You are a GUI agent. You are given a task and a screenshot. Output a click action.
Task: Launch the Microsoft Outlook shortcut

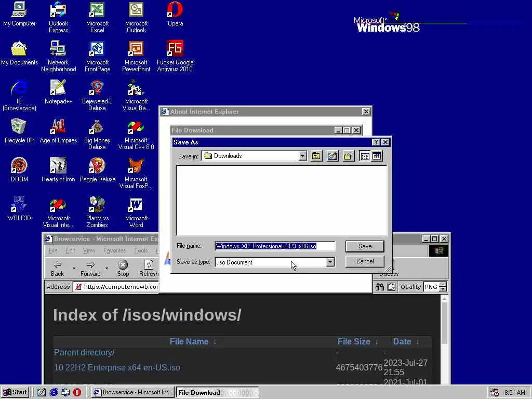tap(137, 17)
